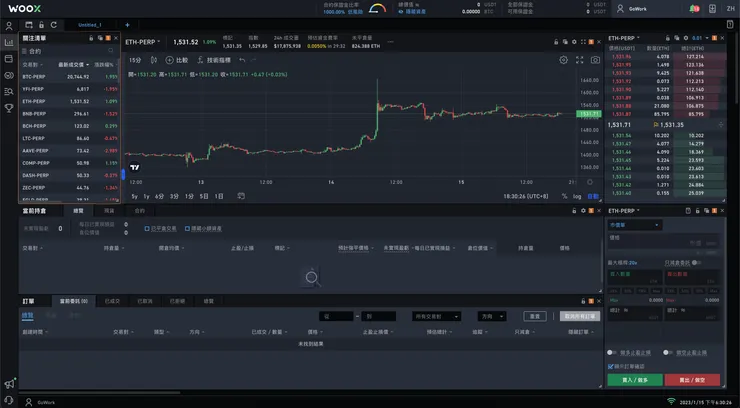
Task: Open the ETH-PERP dropdown in order book panel
Action: 624,38
